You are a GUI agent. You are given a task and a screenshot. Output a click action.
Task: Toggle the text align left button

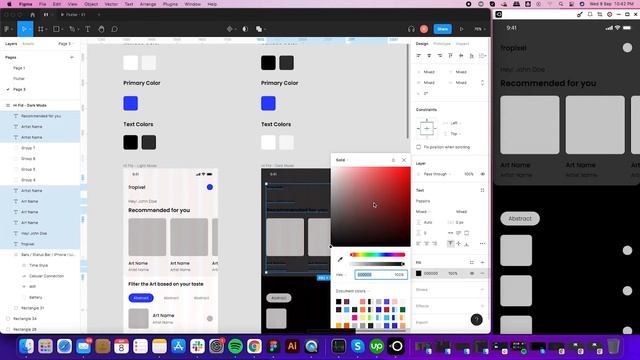[x=418, y=244]
